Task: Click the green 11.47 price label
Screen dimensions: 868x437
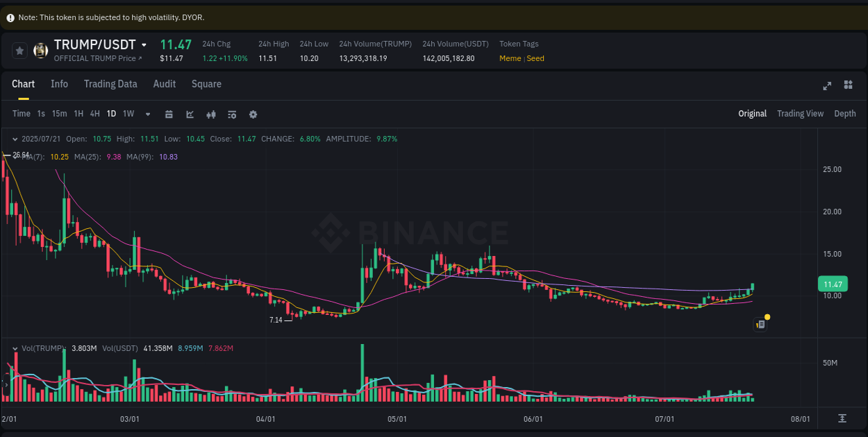Action: pos(833,284)
